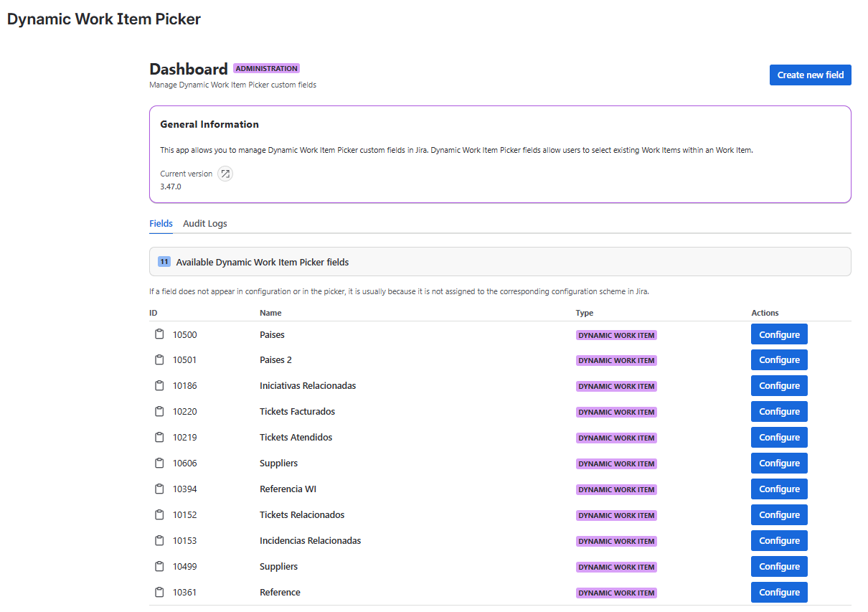Configure the Iniciativas Relacionadas field
868x612 pixels.
click(779, 386)
